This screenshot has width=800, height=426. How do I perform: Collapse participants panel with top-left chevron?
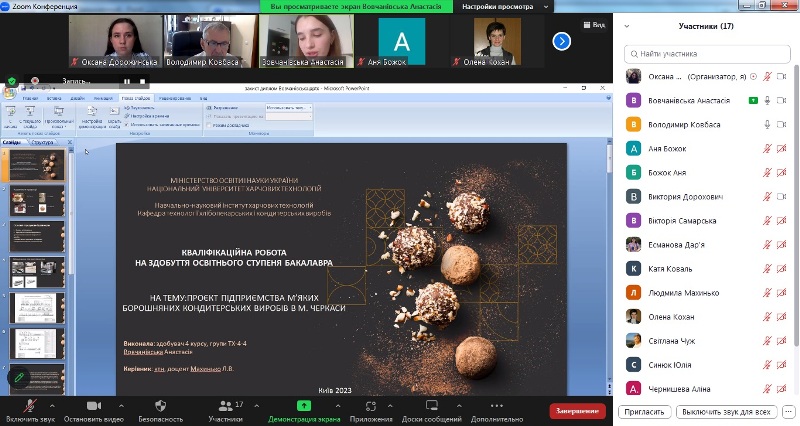pos(627,26)
